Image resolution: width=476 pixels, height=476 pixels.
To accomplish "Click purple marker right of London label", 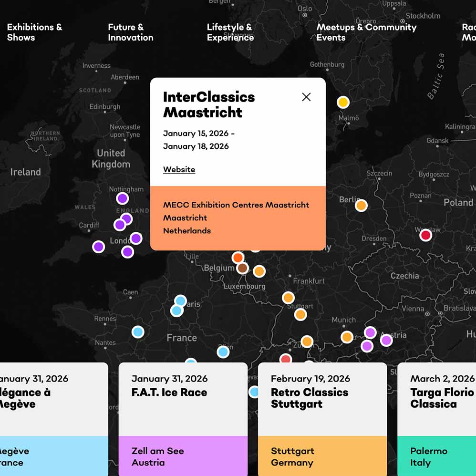I will (136, 238).
